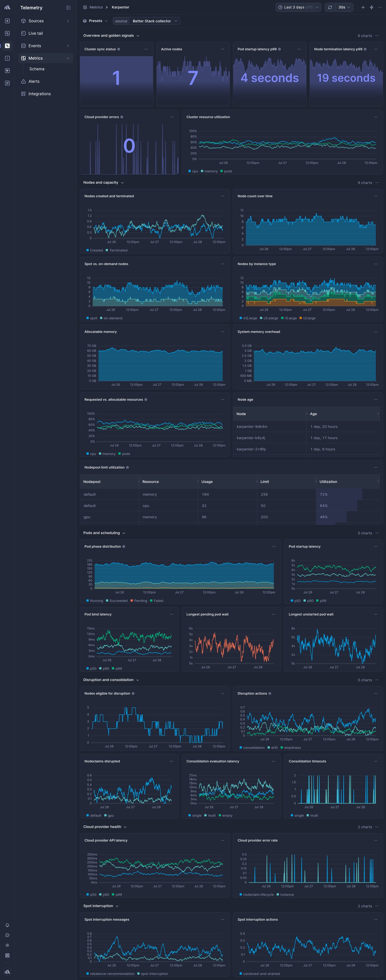This screenshot has width=386, height=980.
Task: Click the add plus icon in top bar
Action: [363, 7]
